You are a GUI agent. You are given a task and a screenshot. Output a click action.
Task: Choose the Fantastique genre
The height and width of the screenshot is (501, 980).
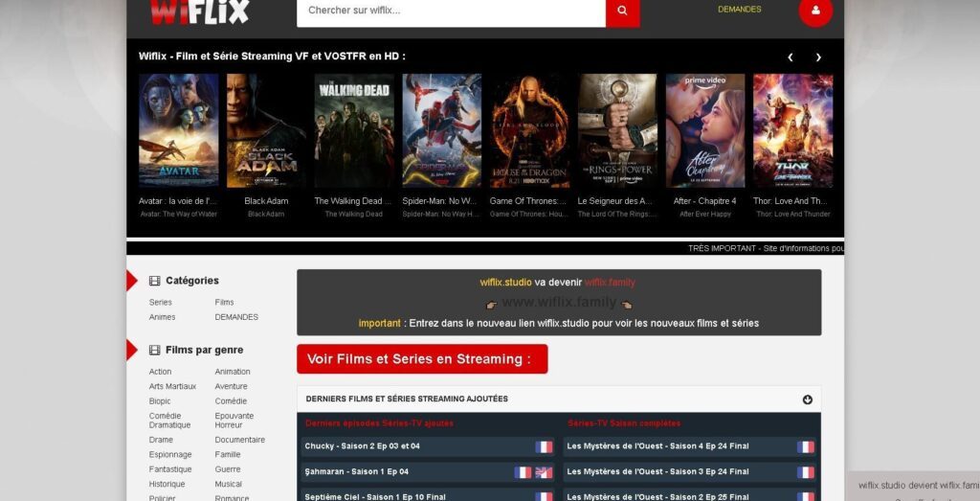pos(170,469)
